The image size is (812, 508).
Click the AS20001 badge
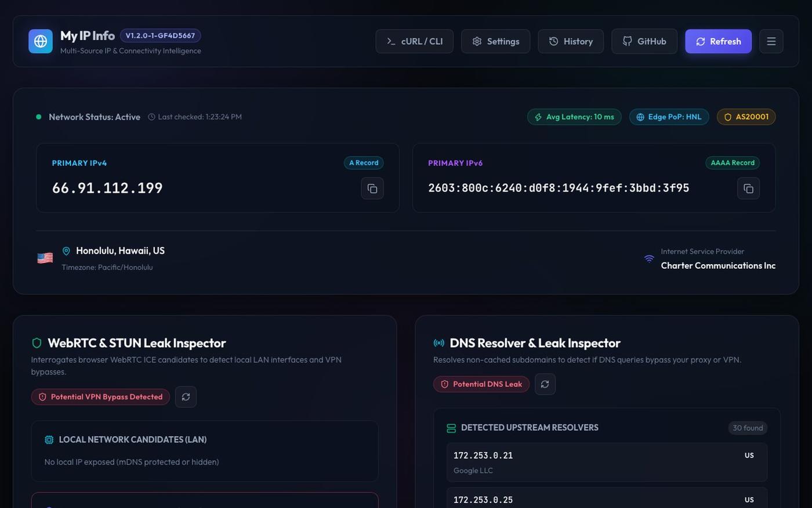click(746, 117)
